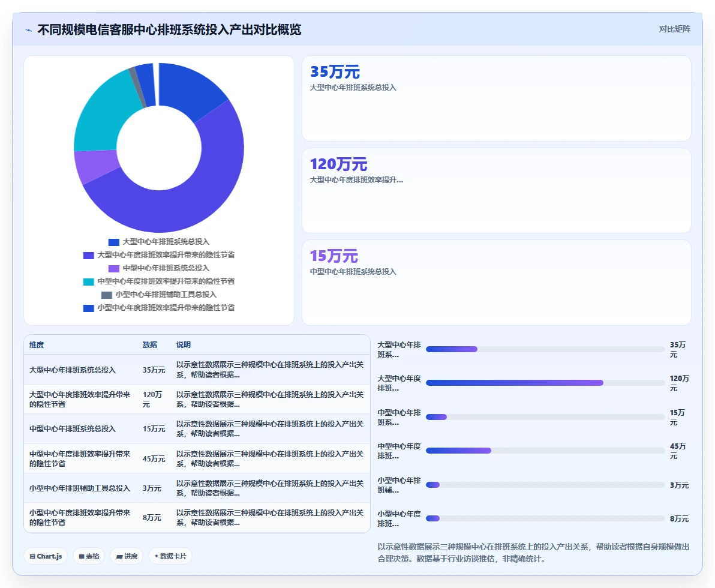Toggle legend item 中型中心年度排班效率提升带来的隐性节省
This screenshot has height=588, width=715.
159,281
